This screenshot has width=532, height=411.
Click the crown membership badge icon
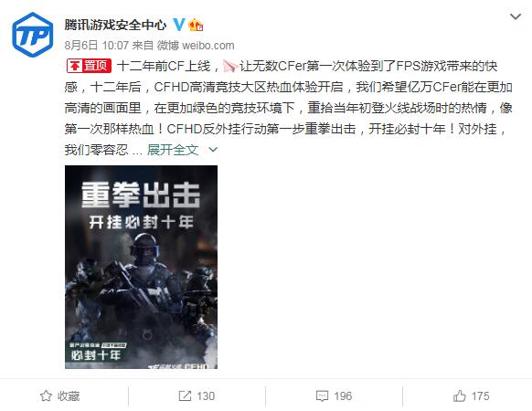point(196,25)
